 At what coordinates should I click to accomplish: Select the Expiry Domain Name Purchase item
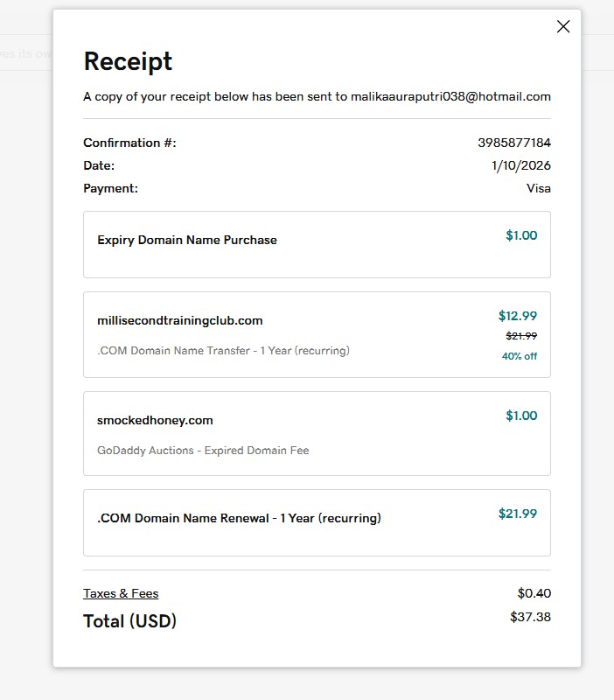[187, 240]
